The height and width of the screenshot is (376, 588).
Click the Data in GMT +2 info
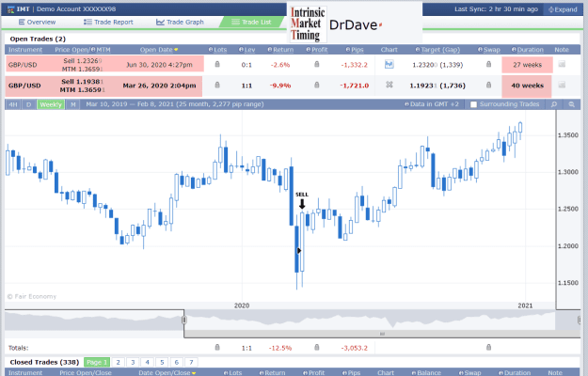[432, 104]
